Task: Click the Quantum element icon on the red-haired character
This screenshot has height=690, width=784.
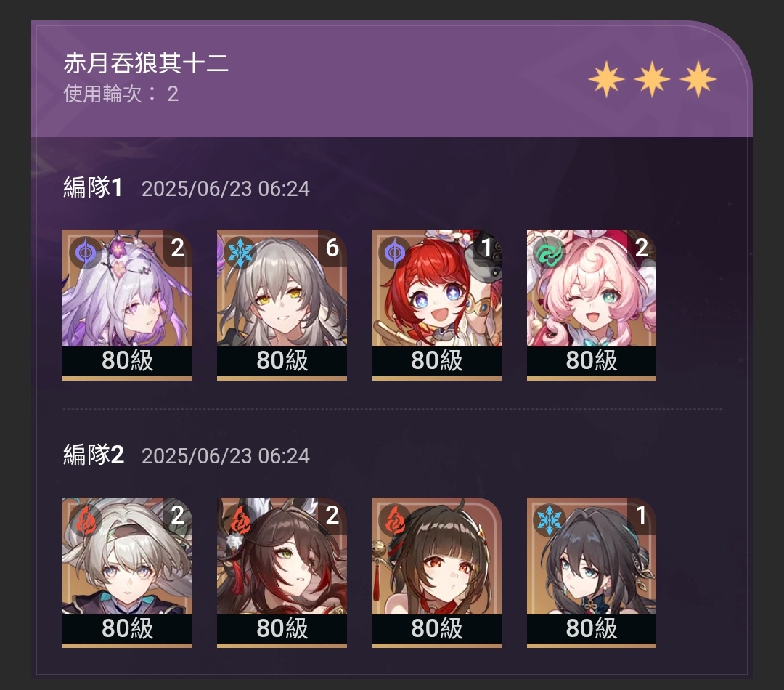Action: [x=394, y=253]
